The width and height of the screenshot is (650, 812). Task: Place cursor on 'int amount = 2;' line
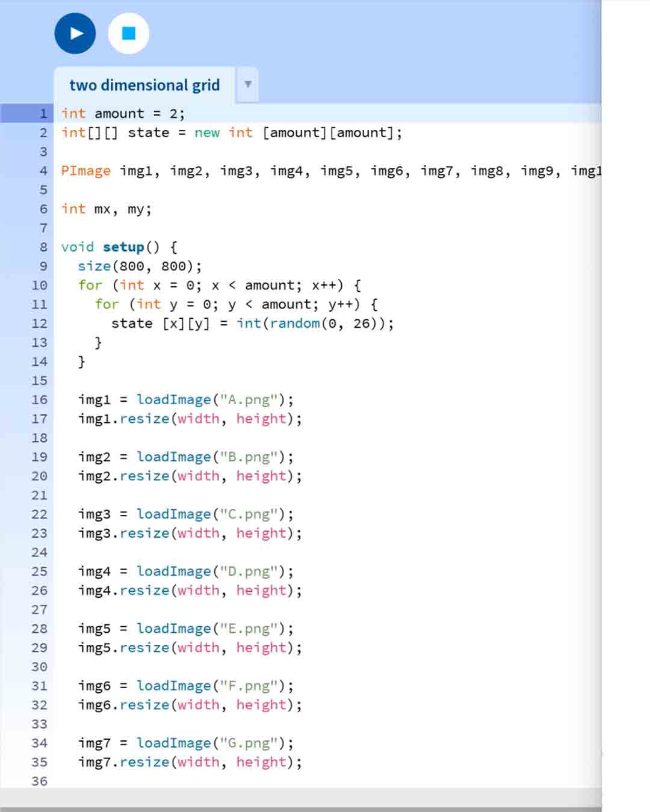(123, 114)
